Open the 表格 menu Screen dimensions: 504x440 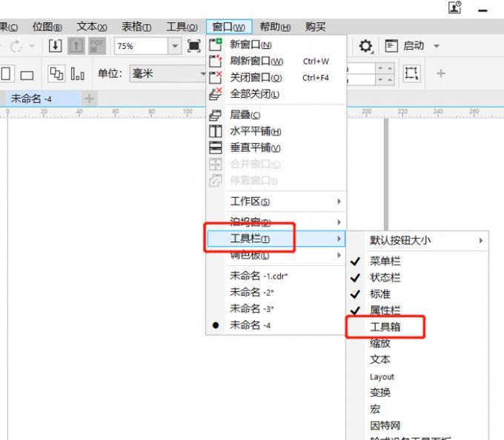pyautogui.click(x=136, y=27)
